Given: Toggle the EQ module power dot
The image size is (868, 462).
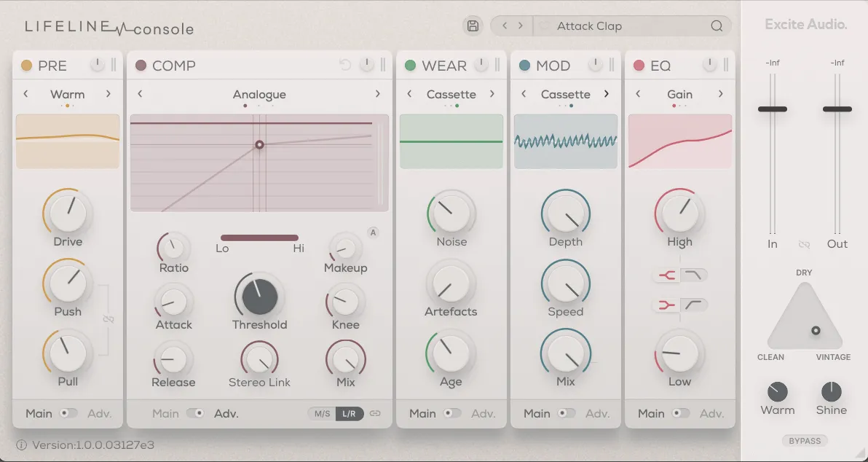Looking at the screenshot, I should pos(639,66).
